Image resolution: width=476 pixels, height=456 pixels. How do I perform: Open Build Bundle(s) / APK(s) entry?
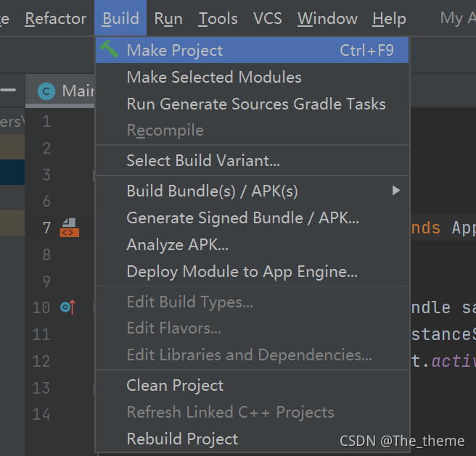252,191
